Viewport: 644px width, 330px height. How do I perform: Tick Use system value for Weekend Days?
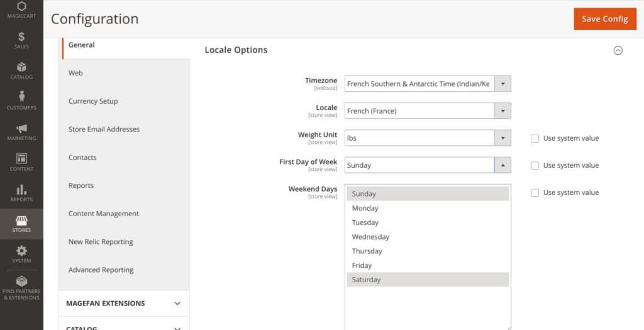535,193
